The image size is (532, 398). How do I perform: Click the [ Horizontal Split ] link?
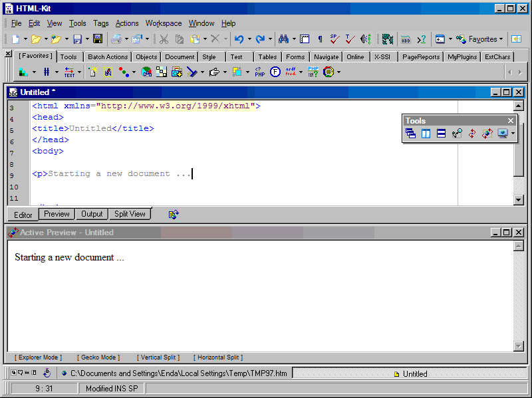click(218, 357)
